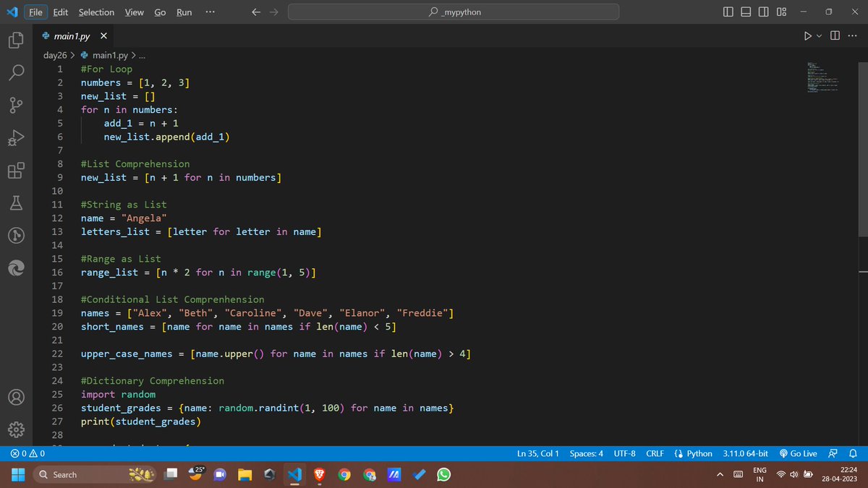Open the Search view in activity bar
The image size is (868, 488).
coord(17,73)
